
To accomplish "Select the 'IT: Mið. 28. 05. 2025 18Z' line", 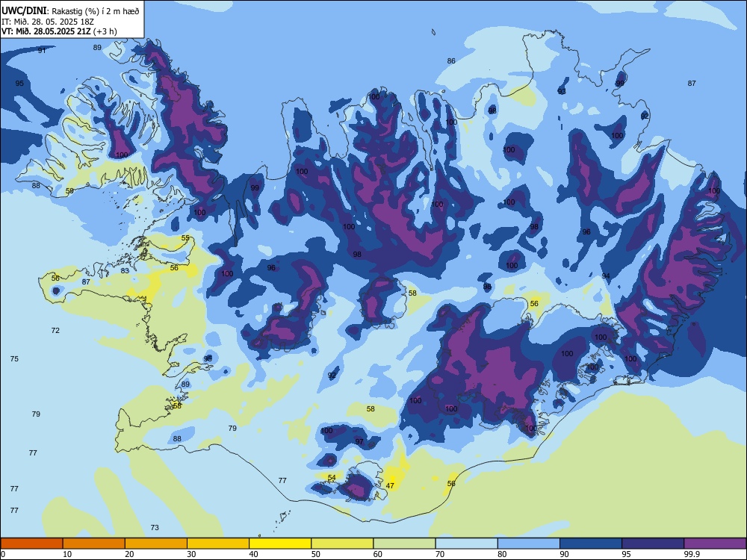I will coord(47,22).
